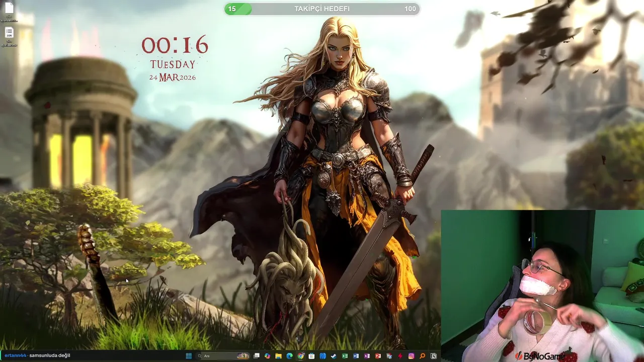Click the Ara search box on taskbar
644x362 pixels.
point(223,356)
